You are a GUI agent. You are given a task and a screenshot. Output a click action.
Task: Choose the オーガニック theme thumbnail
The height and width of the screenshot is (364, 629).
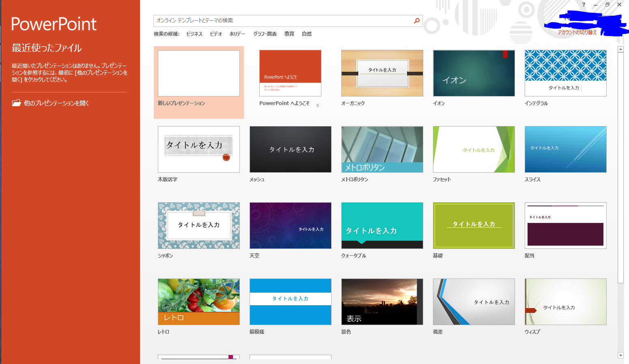click(x=382, y=73)
